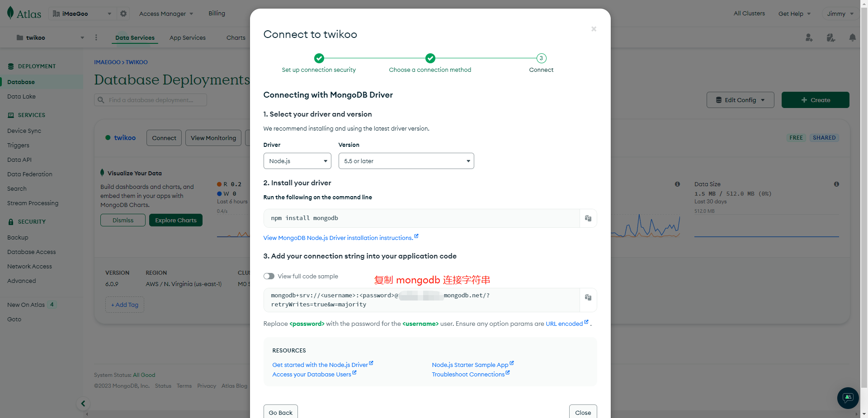Open the notifications bell icon
Viewport: 868px width, 418px height.
[852, 38]
